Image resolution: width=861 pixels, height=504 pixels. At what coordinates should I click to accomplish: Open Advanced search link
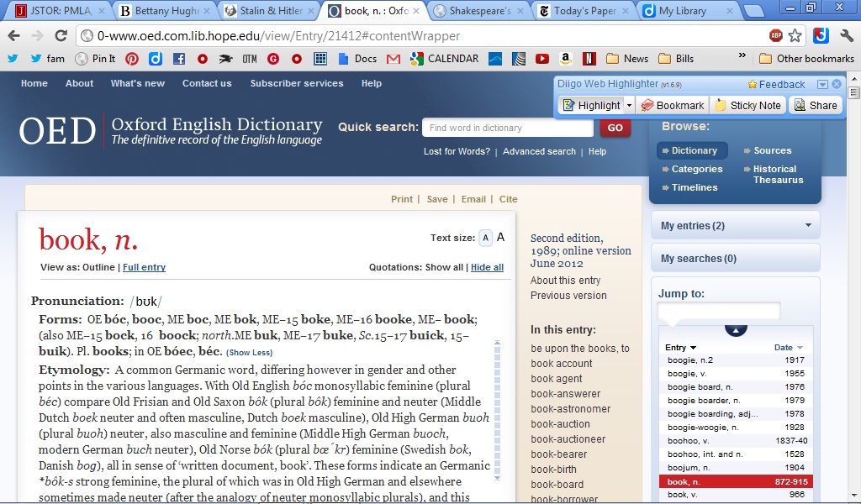(539, 151)
